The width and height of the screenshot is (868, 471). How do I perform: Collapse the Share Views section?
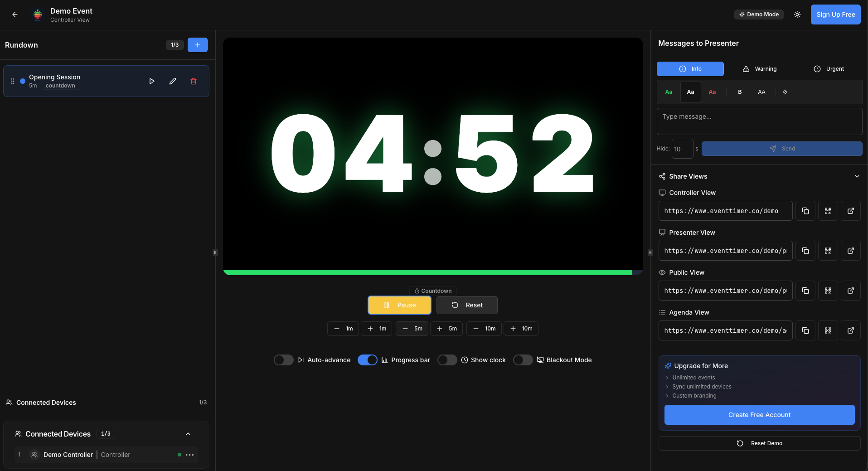pos(857,176)
